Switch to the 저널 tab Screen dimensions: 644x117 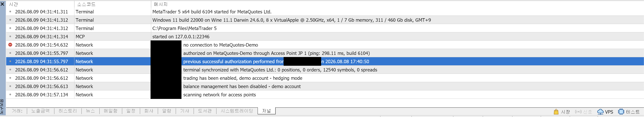point(267,111)
